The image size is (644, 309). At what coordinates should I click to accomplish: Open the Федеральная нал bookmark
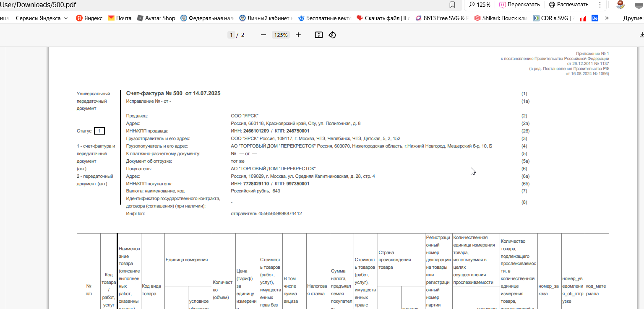[x=207, y=18]
